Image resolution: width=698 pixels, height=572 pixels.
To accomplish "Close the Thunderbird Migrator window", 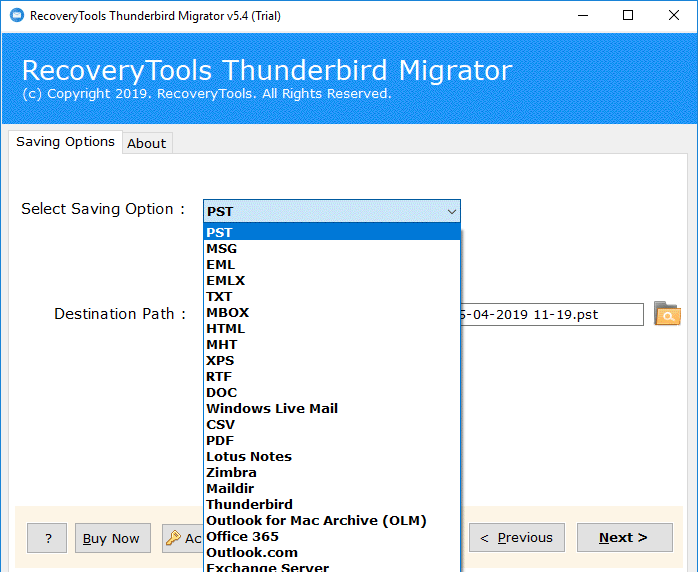I will (x=674, y=16).
